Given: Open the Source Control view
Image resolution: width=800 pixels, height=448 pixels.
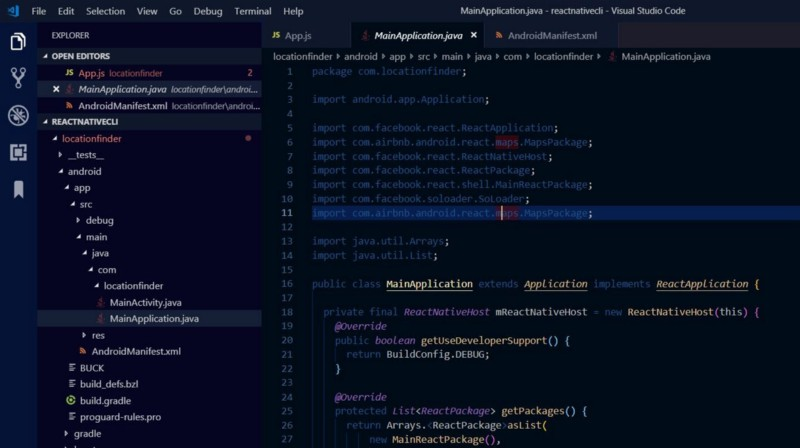Looking at the screenshot, I should (18, 78).
